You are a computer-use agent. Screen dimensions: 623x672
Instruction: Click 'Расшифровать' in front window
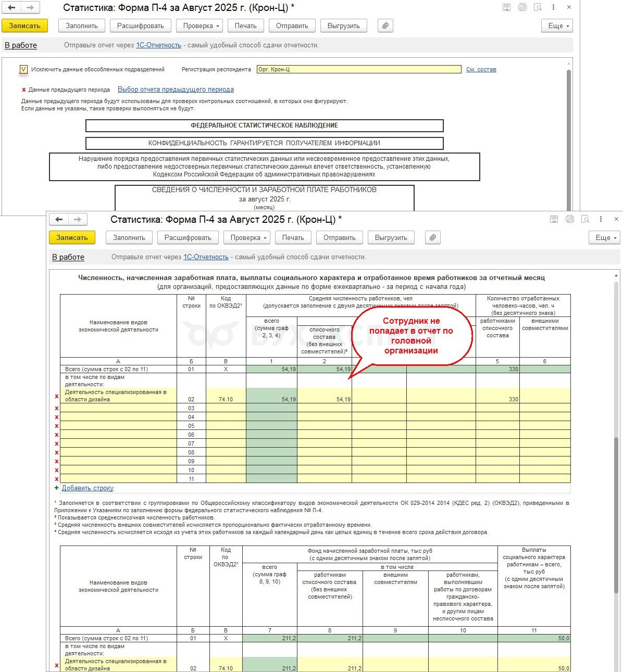pyautogui.click(x=188, y=237)
